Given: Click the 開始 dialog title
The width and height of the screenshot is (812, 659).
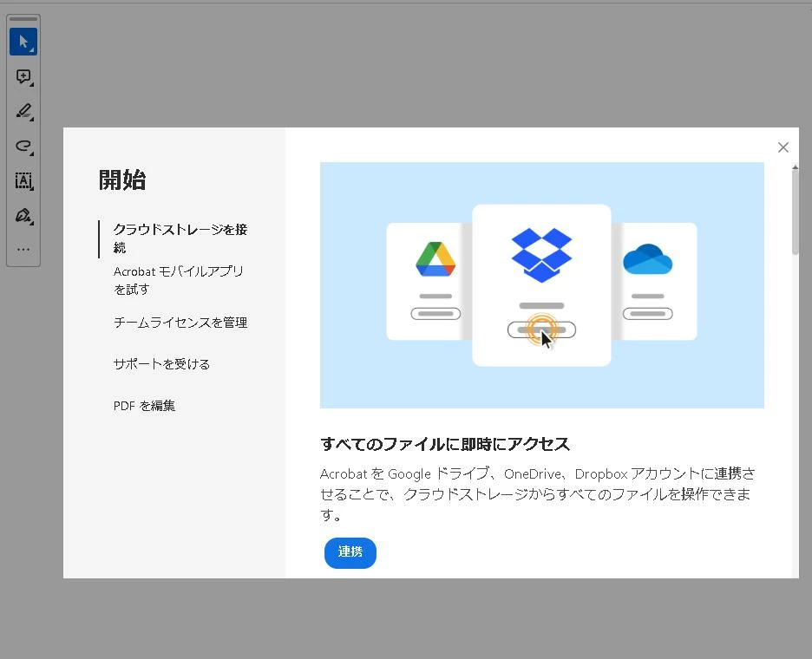Looking at the screenshot, I should [122, 179].
